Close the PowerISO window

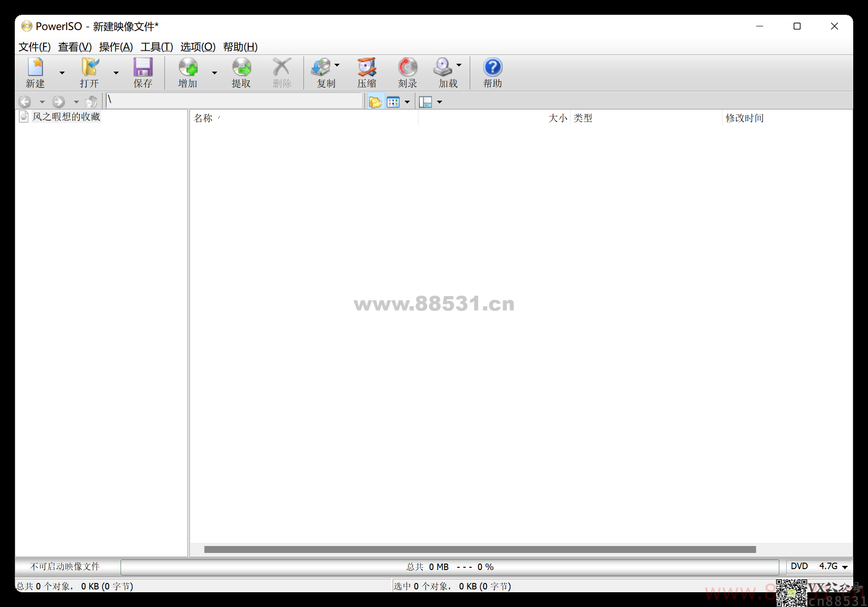click(x=834, y=26)
